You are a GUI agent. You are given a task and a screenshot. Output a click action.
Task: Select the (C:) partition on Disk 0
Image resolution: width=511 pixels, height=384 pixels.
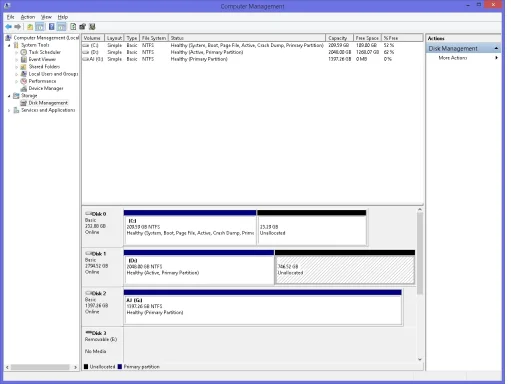click(x=190, y=228)
